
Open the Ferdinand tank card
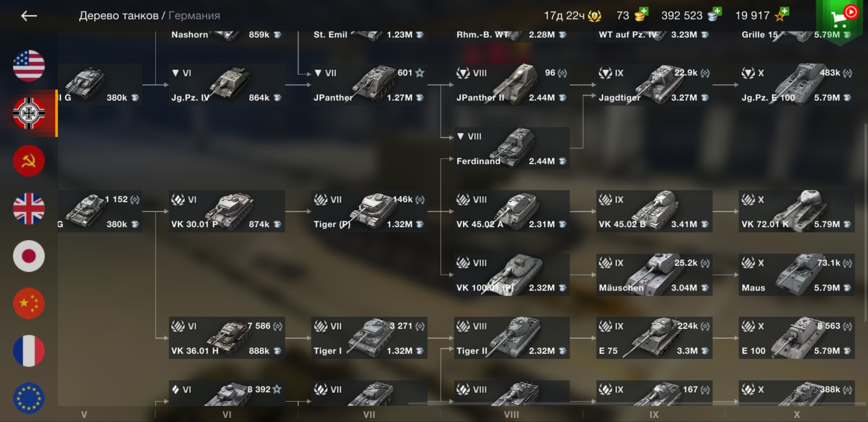512,148
